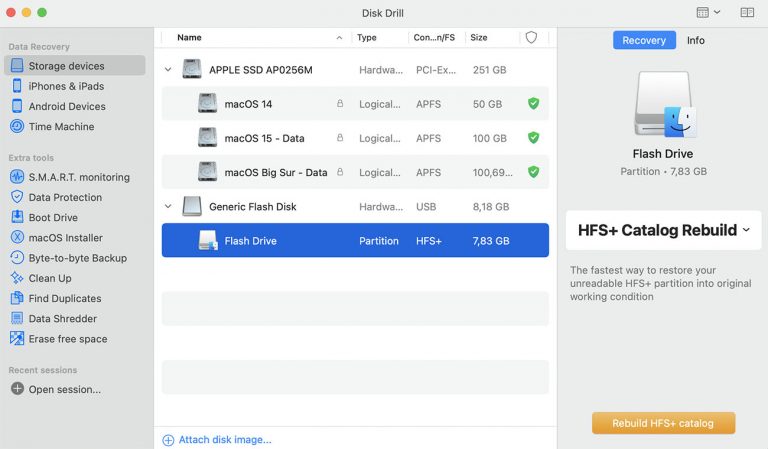Viewport: 768px width, 449px height.
Task: Select the Recovery tab
Action: coord(644,40)
